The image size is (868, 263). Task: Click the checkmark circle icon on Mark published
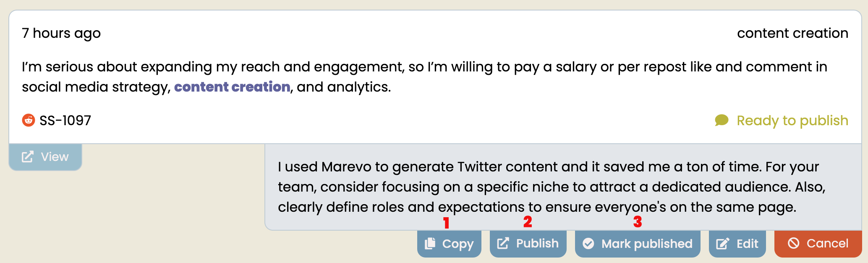point(588,243)
